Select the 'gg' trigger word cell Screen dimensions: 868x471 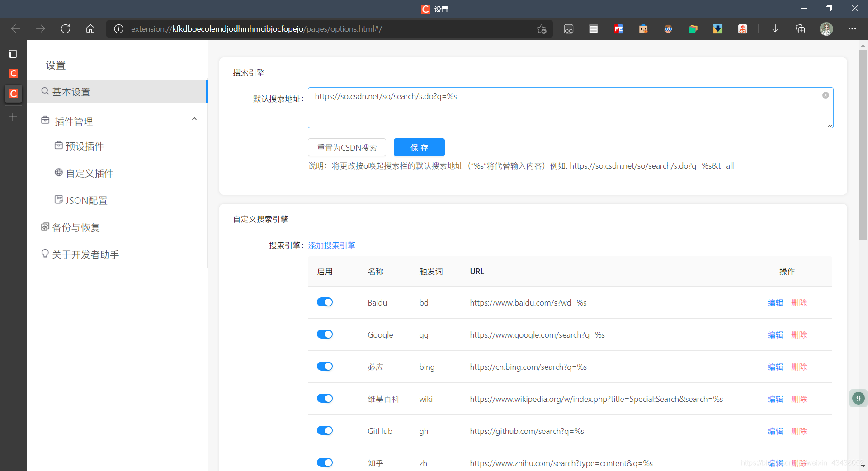click(424, 335)
